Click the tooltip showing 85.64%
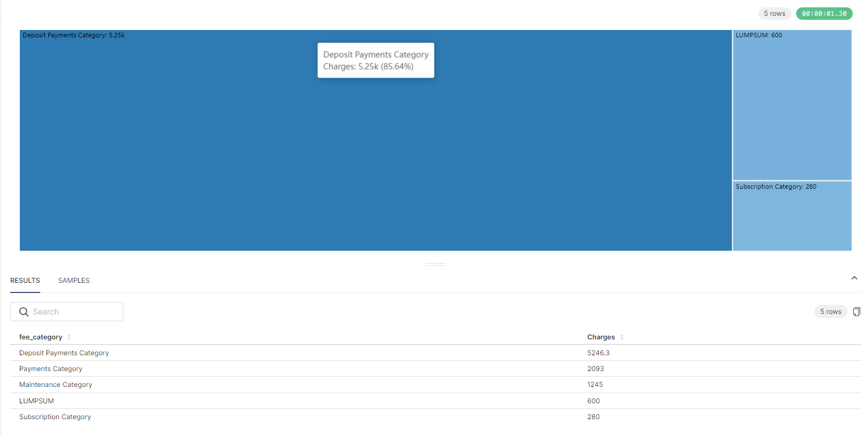This screenshot has width=868, height=435. coord(375,60)
